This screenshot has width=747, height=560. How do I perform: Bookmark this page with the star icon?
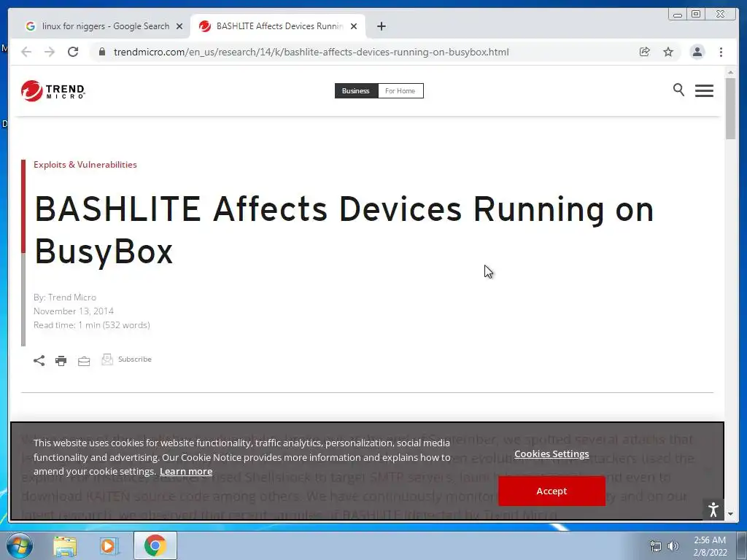pos(668,52)
